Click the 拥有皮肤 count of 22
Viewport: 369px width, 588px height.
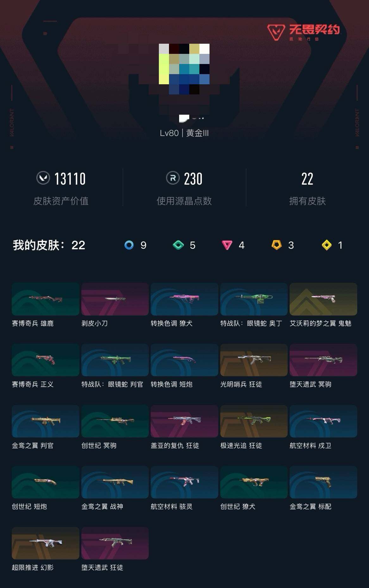(307, 179)
